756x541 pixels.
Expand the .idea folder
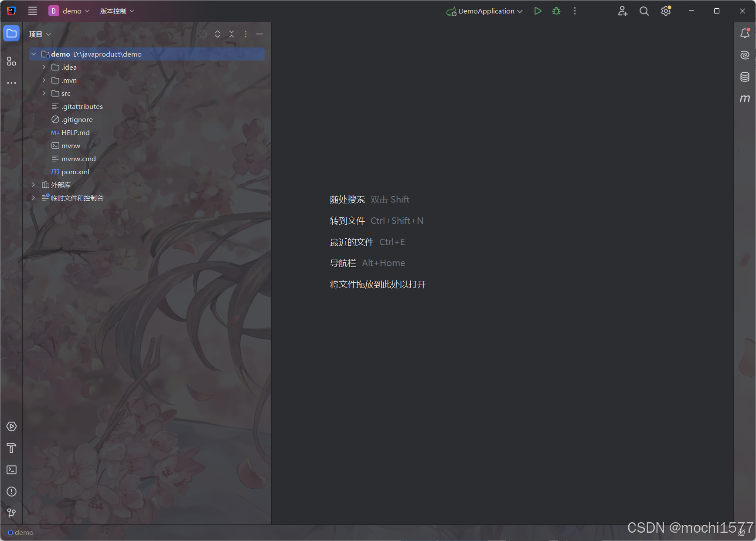coord(44,67)
